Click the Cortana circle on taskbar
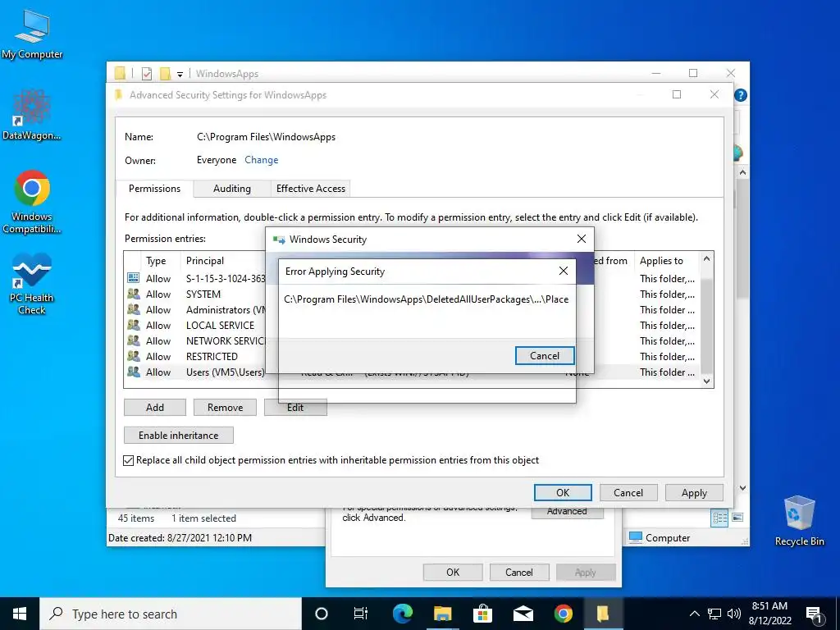The image size is (840, 630). tap(321, 614)
